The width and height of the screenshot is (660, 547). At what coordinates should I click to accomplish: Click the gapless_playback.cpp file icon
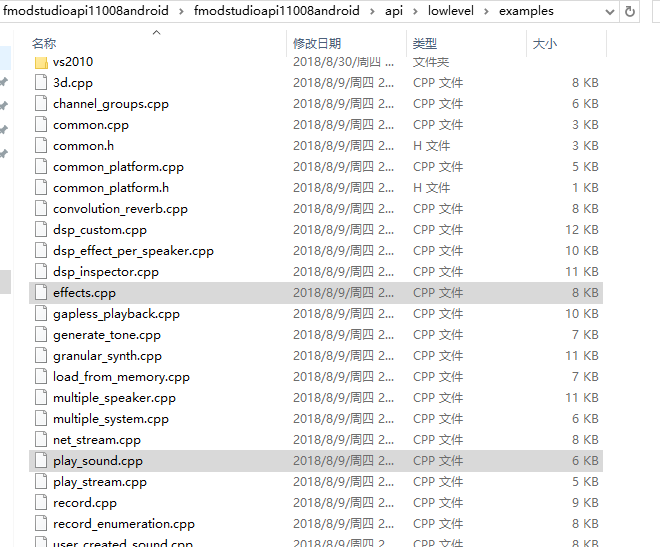pyautogui.click(x=41, y=314)
